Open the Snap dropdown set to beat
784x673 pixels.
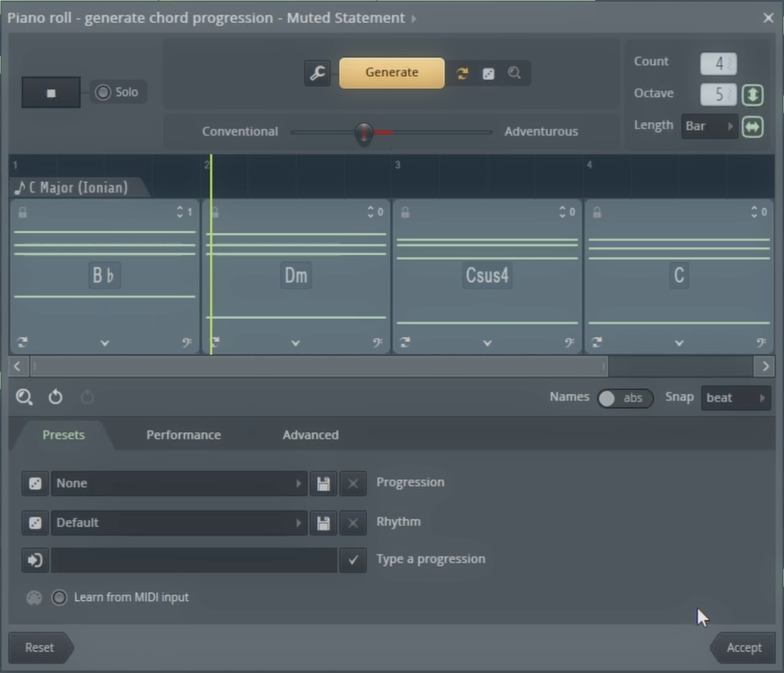tap(735, 398)
